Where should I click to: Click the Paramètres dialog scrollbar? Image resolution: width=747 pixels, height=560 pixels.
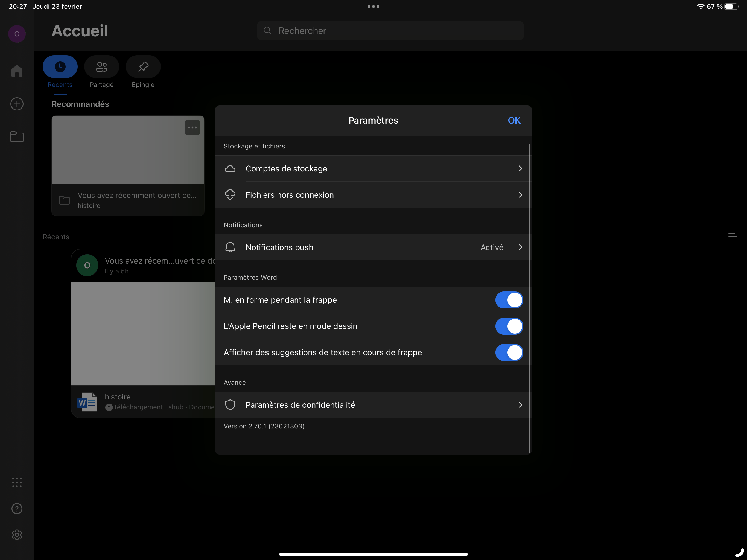pos(530,297)
